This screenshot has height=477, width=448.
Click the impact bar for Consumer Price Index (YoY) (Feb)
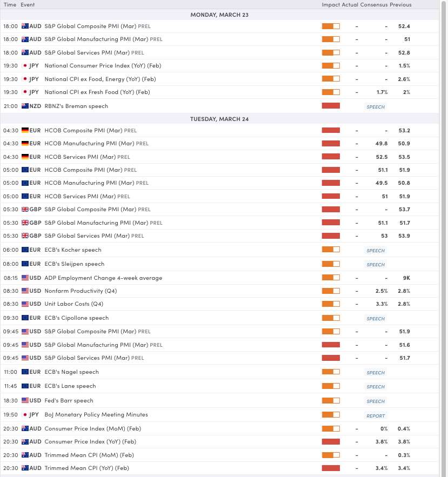[x=331, y=442]
